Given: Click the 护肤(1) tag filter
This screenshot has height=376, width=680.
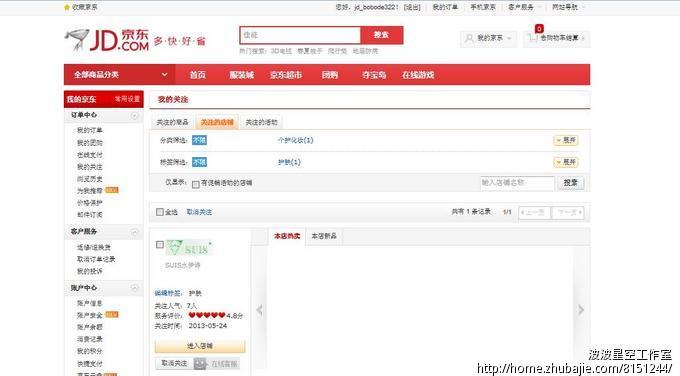Looking at the screenshot, I should coord(289,162).
